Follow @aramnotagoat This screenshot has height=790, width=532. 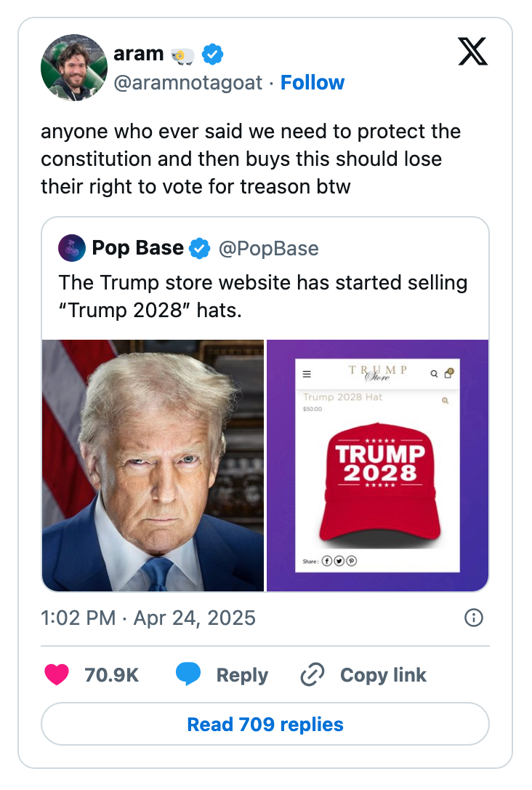point(313,82)
